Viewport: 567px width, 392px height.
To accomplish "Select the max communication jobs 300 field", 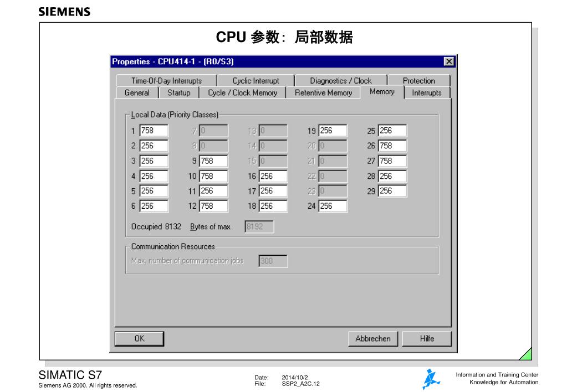I will click(273, 261).
